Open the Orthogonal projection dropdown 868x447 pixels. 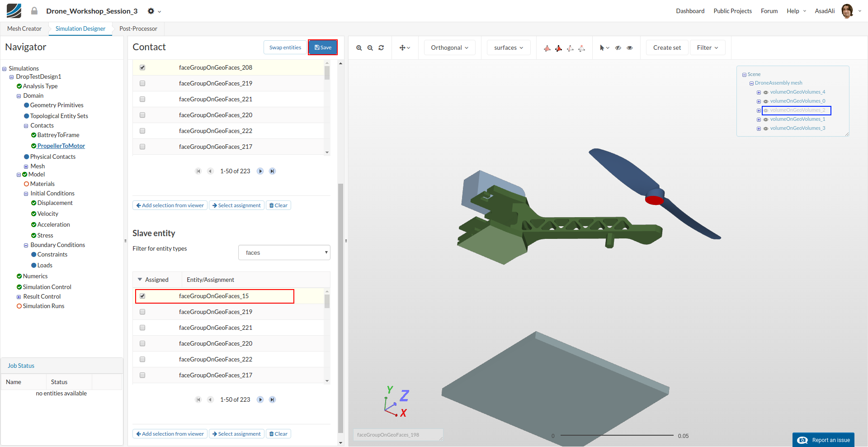pyautogui.click(x=449, y=48)
